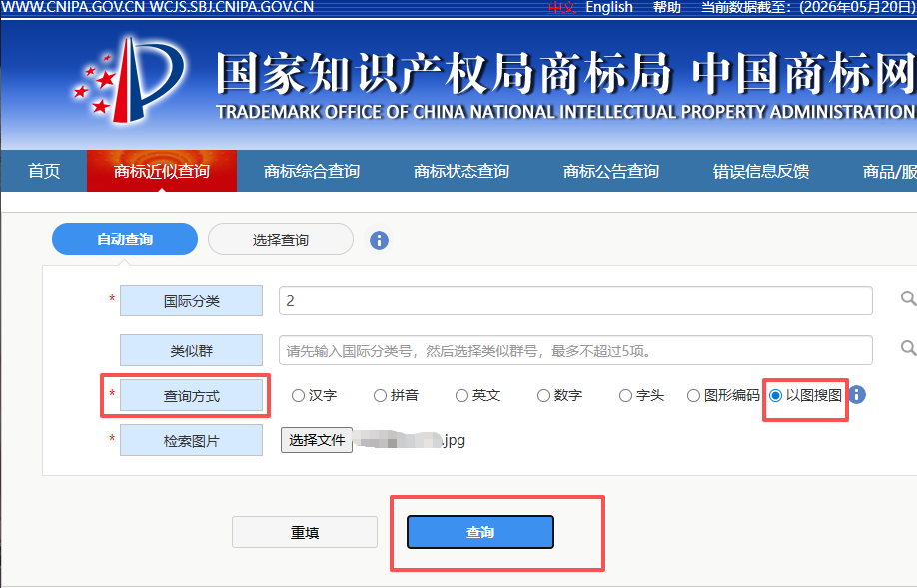Click the 选择文件 file chooser button
The image size is (917, 588).
tap(317, 440)
